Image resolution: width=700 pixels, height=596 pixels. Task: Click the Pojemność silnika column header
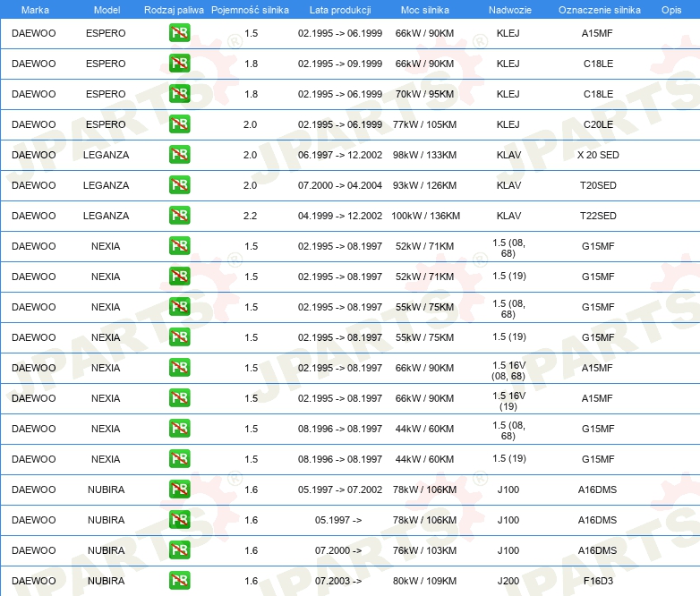tap(250, 10)
